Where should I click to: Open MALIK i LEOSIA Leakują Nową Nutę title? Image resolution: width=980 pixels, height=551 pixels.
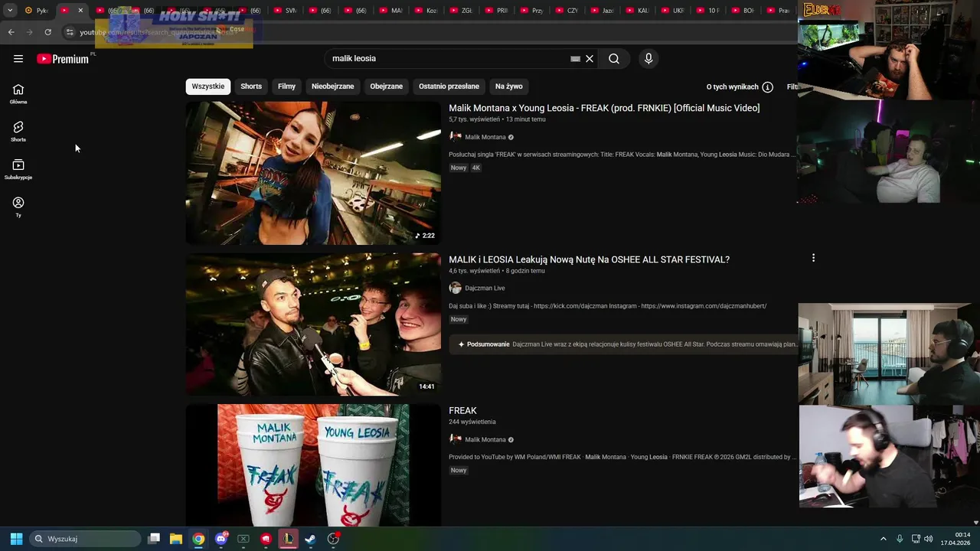[589, 259]
